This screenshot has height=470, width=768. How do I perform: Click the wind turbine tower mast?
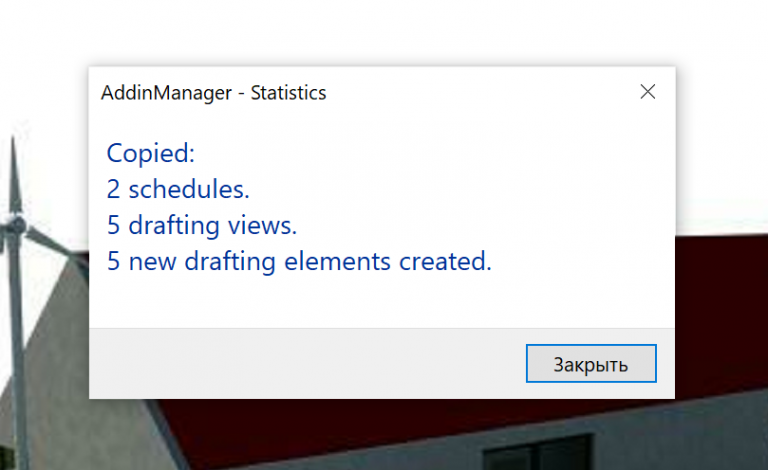pyautogui.click(x=17, y=340)
